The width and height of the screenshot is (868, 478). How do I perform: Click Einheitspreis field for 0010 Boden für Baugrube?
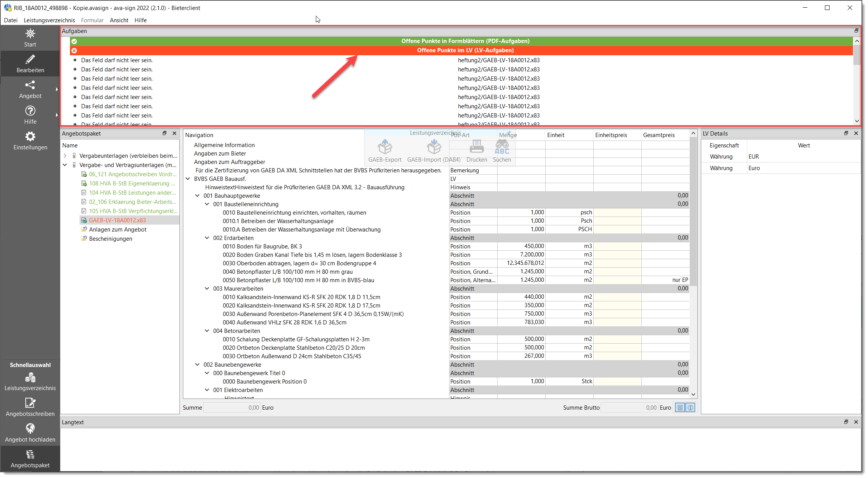[x=617, y=246]
